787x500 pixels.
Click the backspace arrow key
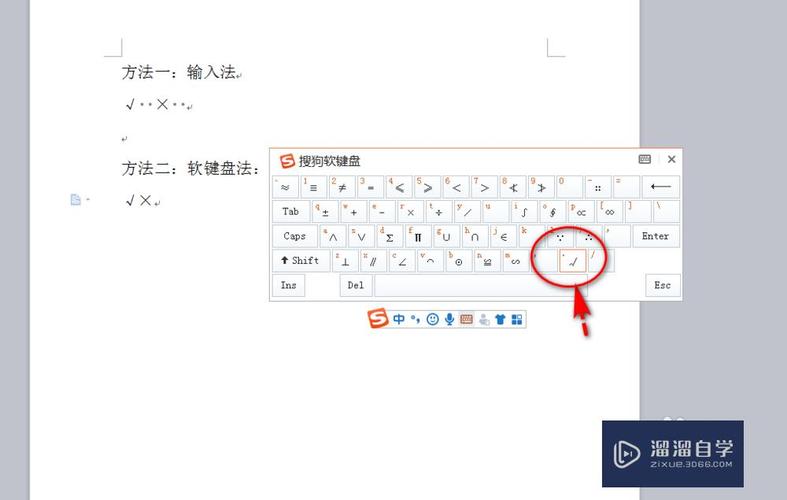click(x=661, y=187)
